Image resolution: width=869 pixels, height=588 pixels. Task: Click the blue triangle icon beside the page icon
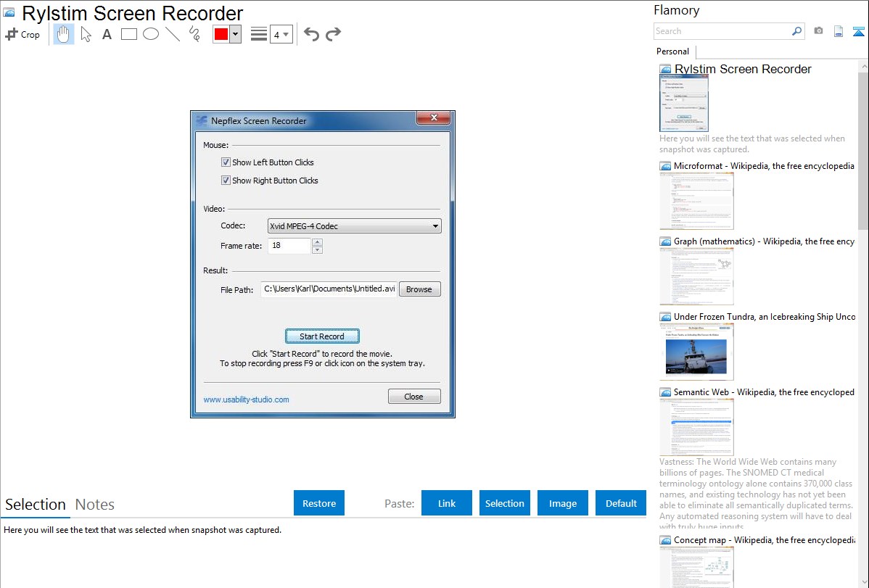(858, 31)
